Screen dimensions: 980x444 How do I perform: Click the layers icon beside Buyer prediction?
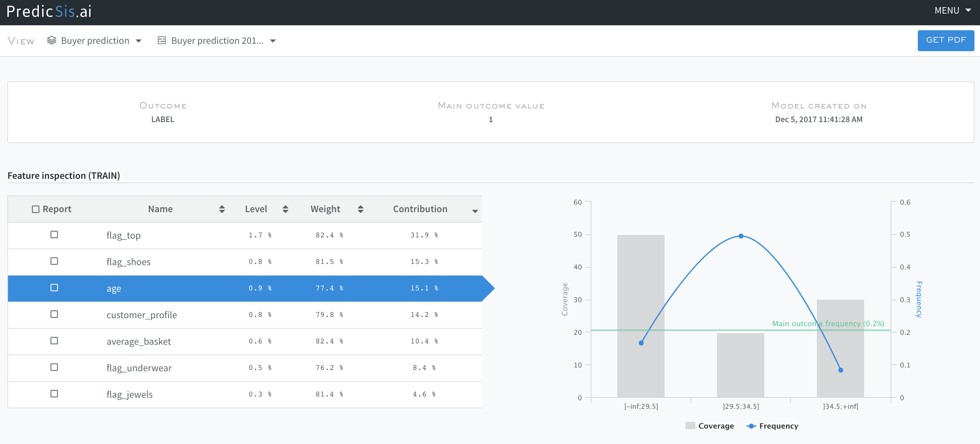pyautogui.click(x=51, y=40)
